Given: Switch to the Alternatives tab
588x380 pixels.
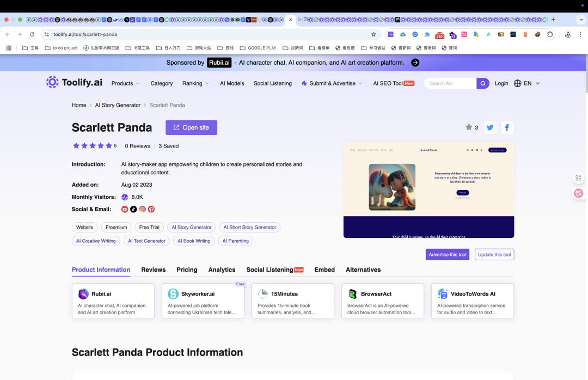Looking at the screenshot, I should [363, 269].
